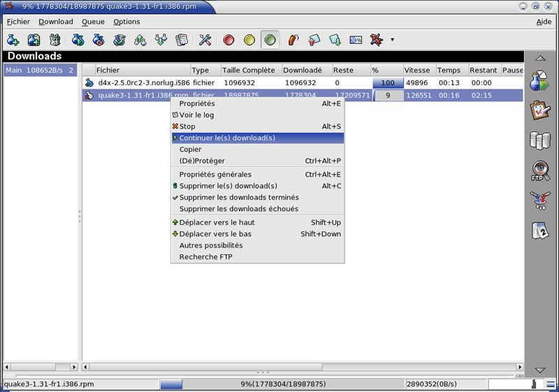Image resolution: width=559 pixels, height=392 pixels.
Task: Choose Voir le log in context menu
Action: (x=257, y=115)
